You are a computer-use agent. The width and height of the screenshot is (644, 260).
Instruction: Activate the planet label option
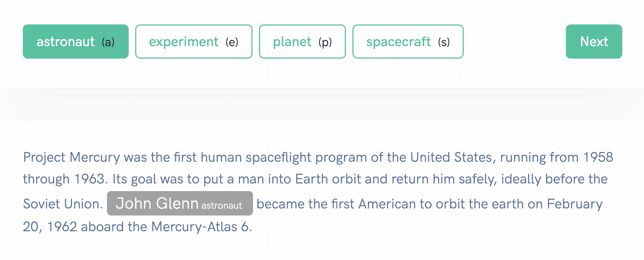pos(302,42)
